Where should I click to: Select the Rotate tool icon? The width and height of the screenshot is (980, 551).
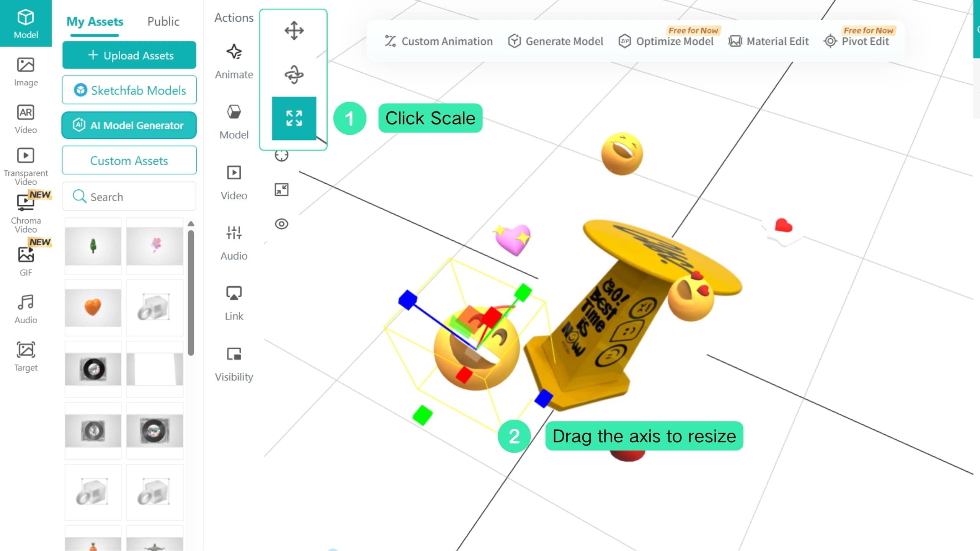(294, 74)
